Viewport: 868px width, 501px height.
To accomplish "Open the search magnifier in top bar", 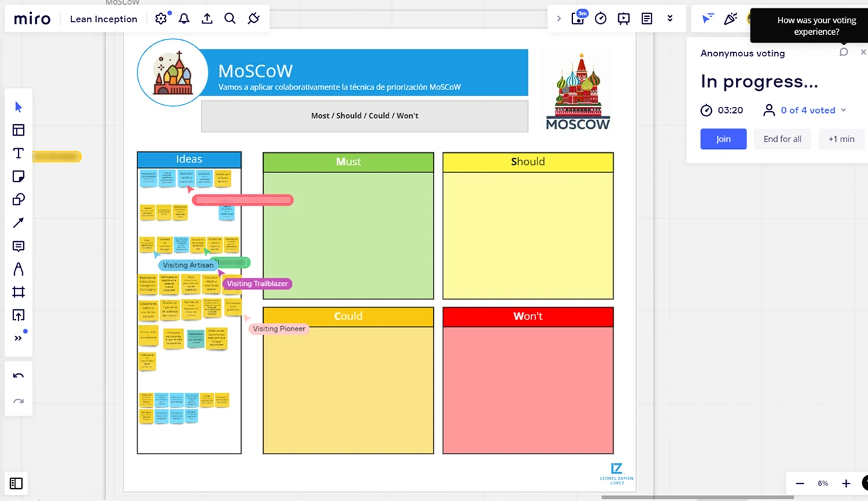I will click(230, 19).
